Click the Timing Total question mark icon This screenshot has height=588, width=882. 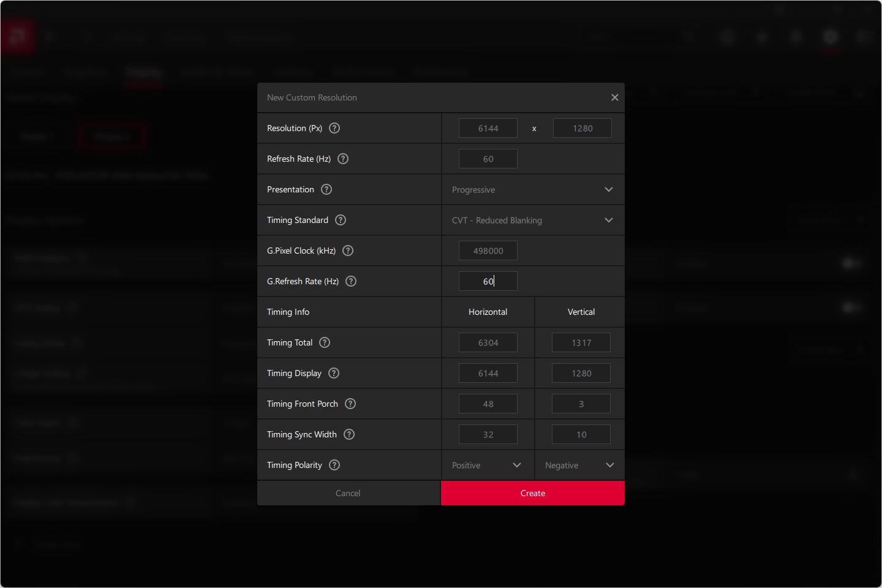click(x=325, y=342)
